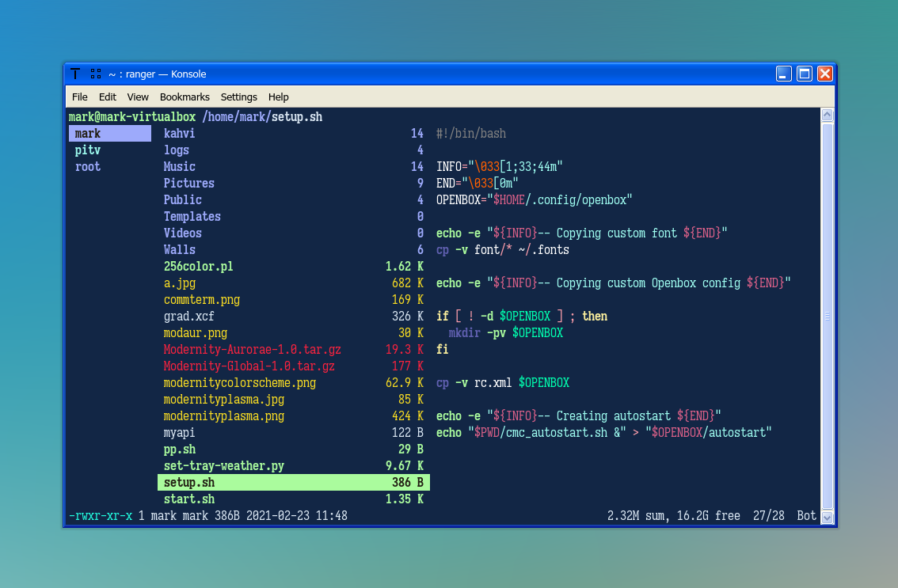Maximize the Konsole window
The height and width of the screenshot is (588, 898).
(804, 74)
